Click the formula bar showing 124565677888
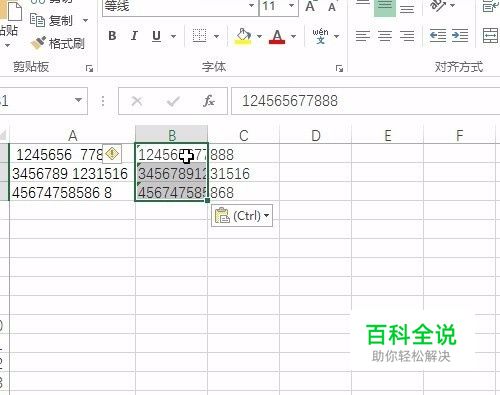Image resolution: width=500 pixels, height=395 pixels. point(366,101)
